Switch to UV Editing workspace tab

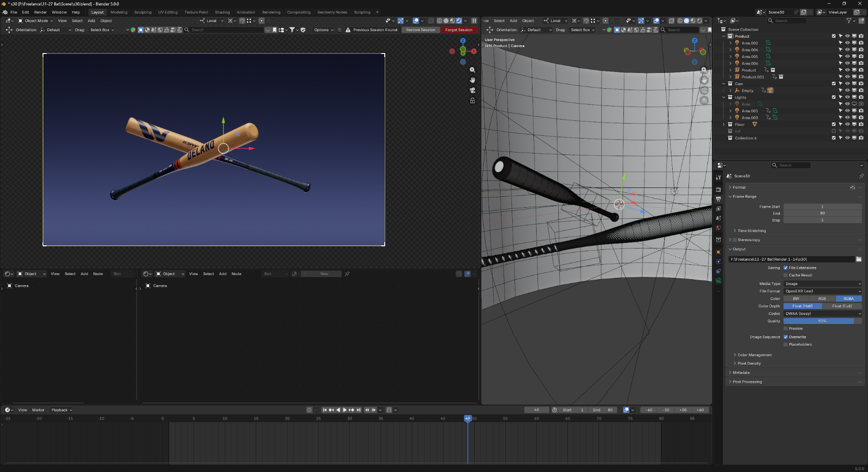pos(168,12)
